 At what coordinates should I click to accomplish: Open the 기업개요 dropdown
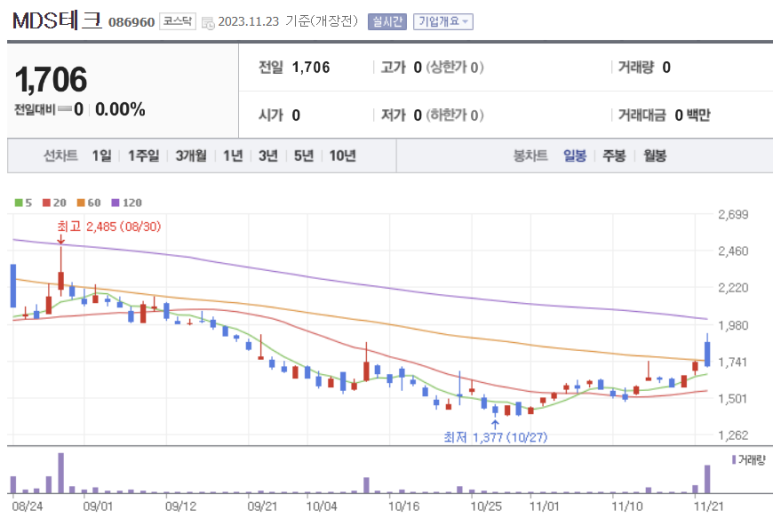coord(443,22)
